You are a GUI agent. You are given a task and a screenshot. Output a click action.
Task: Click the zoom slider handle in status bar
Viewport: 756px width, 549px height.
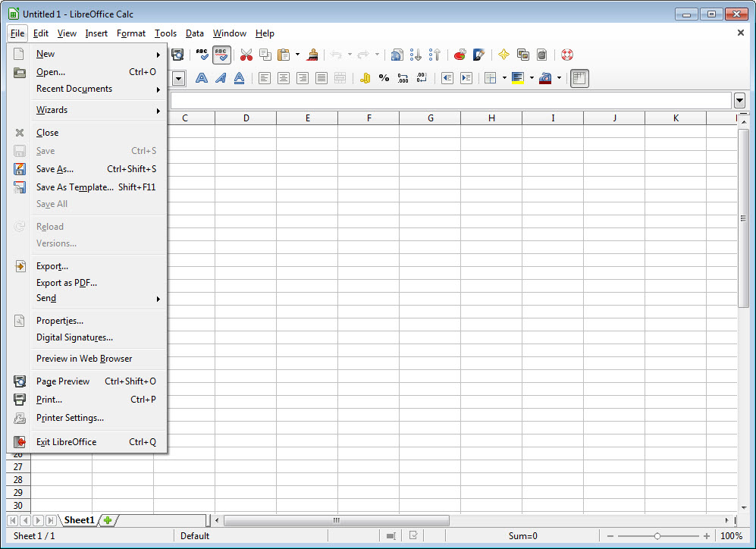[x=657, y=536]
